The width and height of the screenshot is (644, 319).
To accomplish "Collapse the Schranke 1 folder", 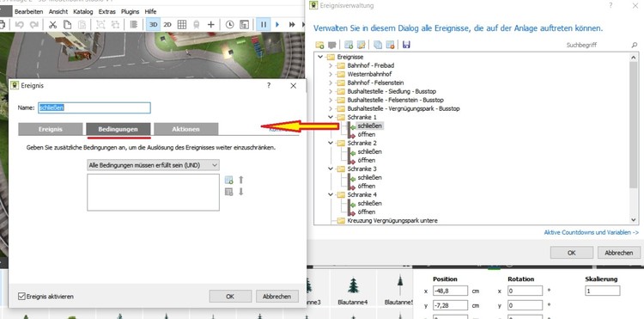I will click(331, 117).
